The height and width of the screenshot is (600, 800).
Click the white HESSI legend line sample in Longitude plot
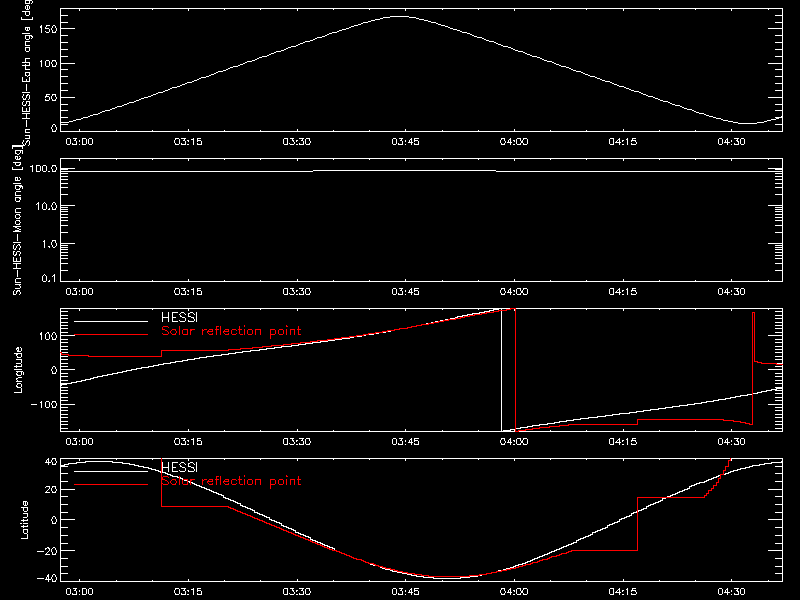[111, 321]
